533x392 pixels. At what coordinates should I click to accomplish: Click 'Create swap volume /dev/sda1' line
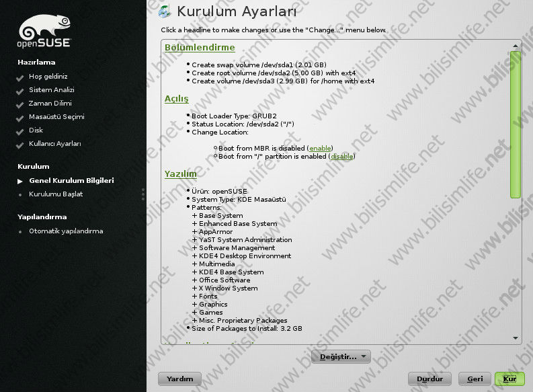[x=259, y=65]
